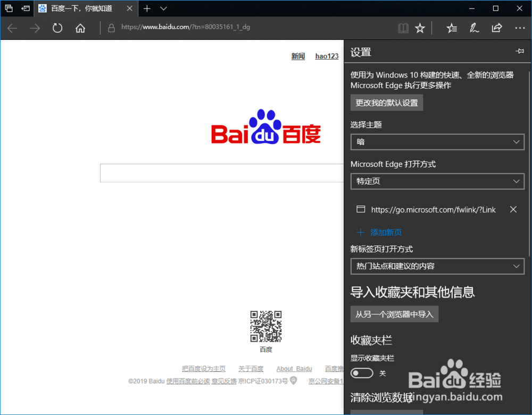Open the About Baidu link
Image resolution: width=532 pixels, height=415 pixels.
point(294,369)
